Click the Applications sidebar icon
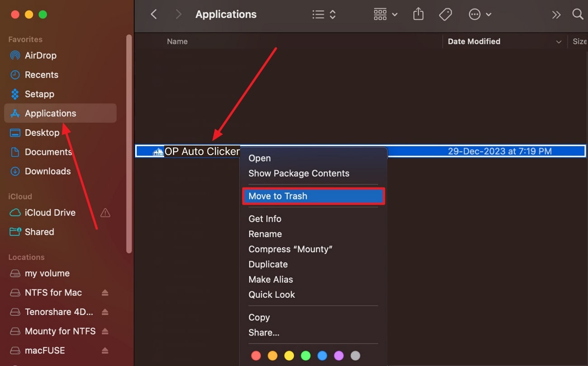588x366 pixels. tap(15, 113)
